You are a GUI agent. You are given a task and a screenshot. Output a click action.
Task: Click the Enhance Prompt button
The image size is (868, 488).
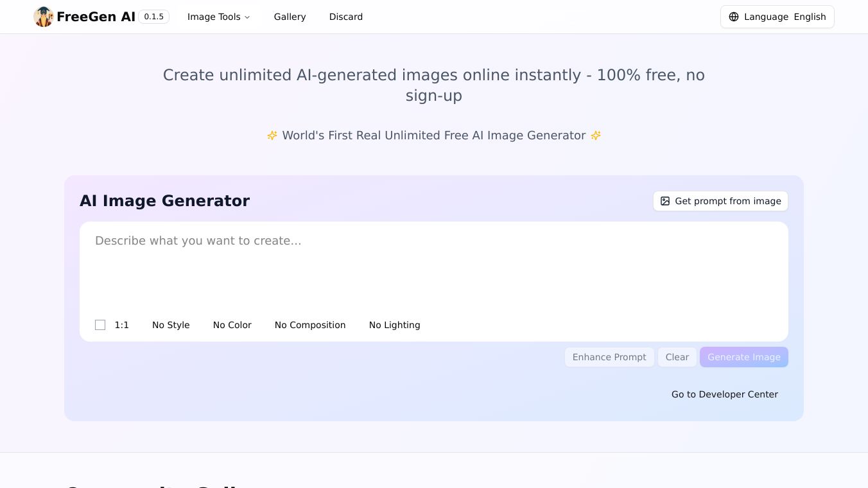[x=609, y=357]
